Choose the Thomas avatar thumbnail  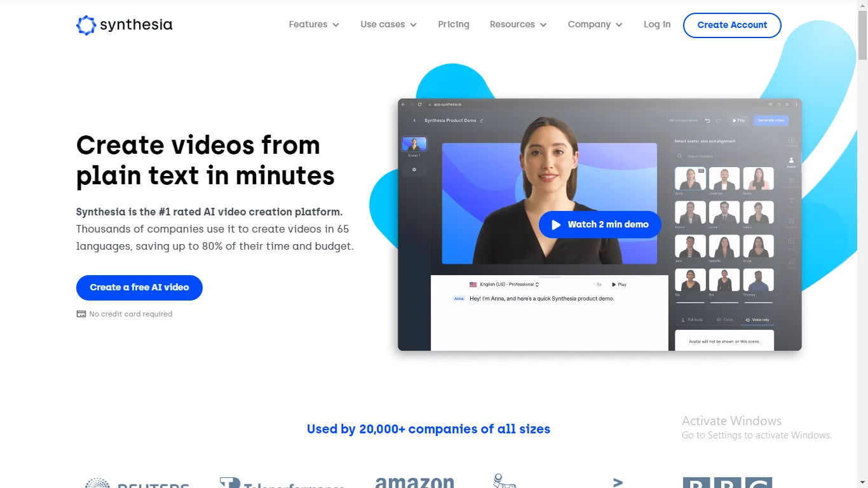pyautogui.click(x=758, y=281)
